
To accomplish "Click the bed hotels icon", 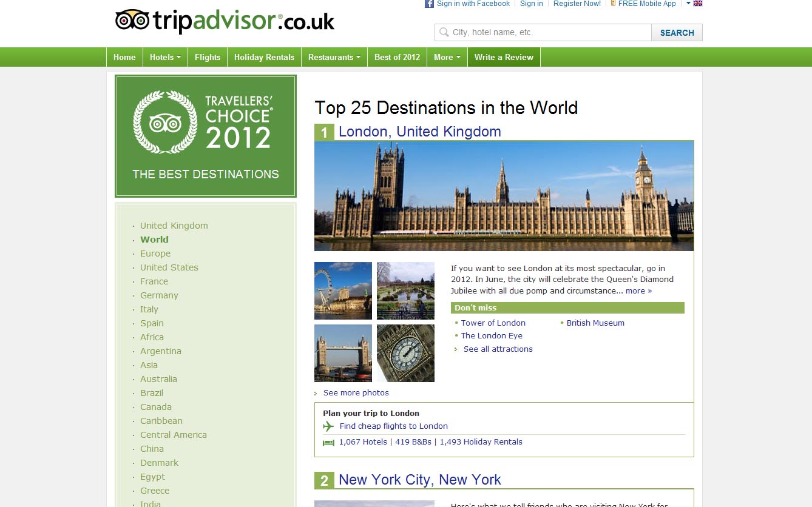I will (x=328, y=443).
